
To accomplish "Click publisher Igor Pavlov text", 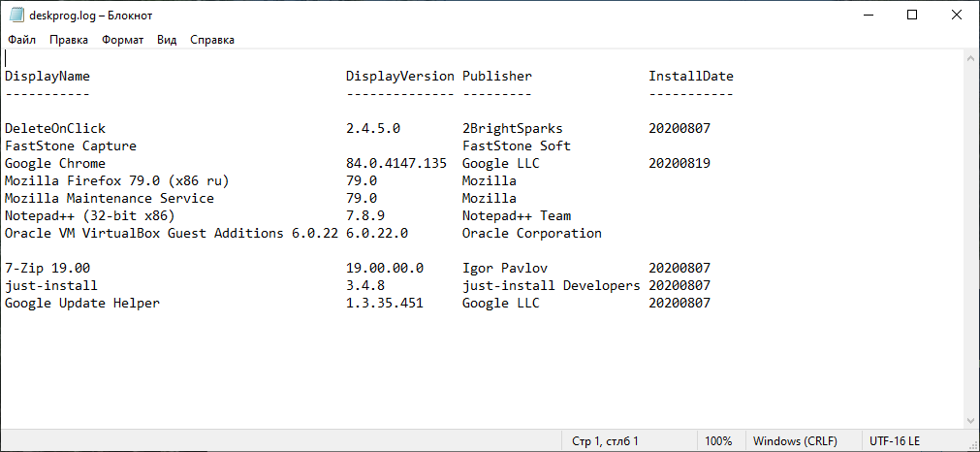I will [x=505, y=269].
